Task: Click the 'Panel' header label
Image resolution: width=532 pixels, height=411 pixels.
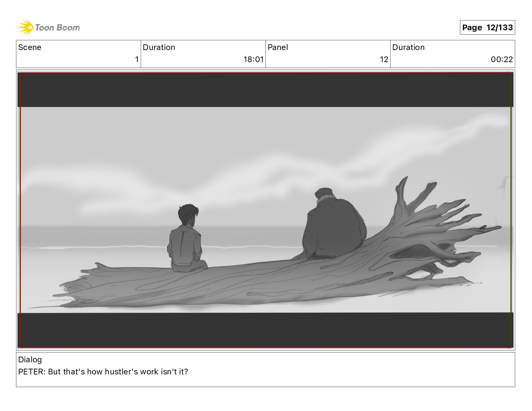Action: (x=278, y=47)
